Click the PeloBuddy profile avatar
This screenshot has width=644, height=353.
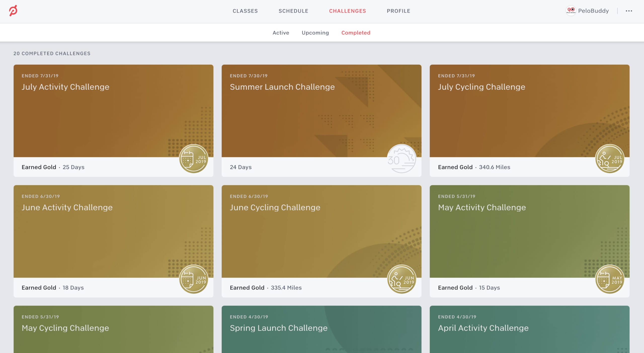click(x=571, y=11)
